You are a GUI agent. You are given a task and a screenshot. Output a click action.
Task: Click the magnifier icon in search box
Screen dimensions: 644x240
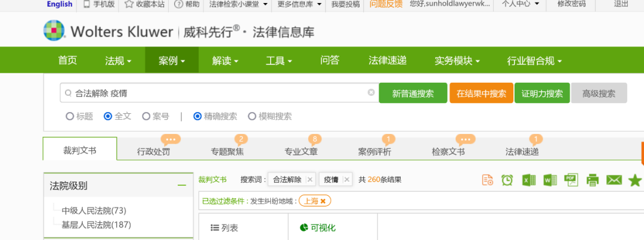click(68, 93)
